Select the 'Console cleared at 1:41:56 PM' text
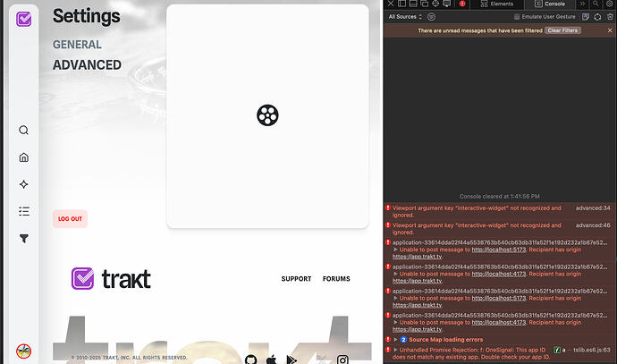 click(499, 196)
